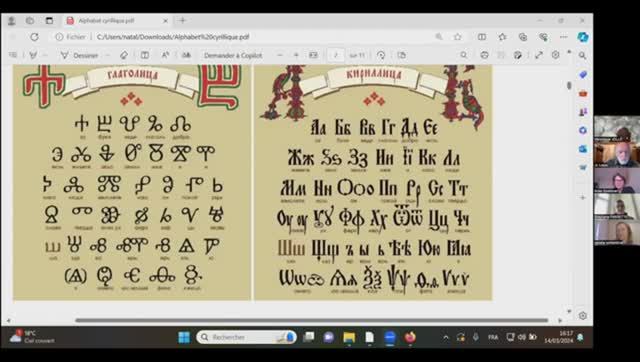This screenshot has height=362, width=640.
Task: Open PDF toolbar settings gear
Action: [556, 55]
